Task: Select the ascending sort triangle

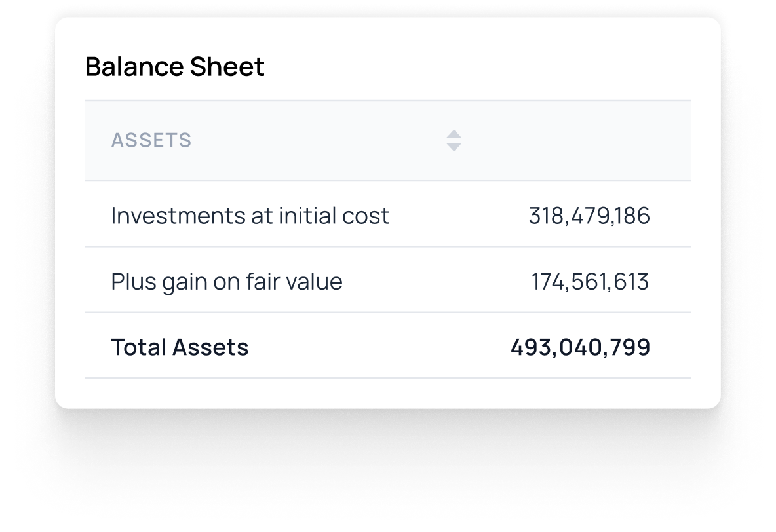Action: (454, 135)
